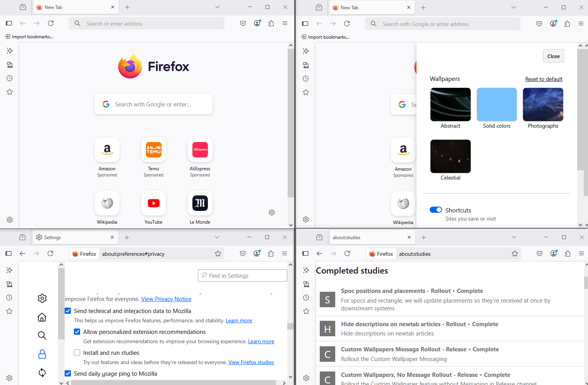This screenshot has width=588, height=385.
Task: Expand tab list dropdown in Settings window
Action: pos(217,237)
